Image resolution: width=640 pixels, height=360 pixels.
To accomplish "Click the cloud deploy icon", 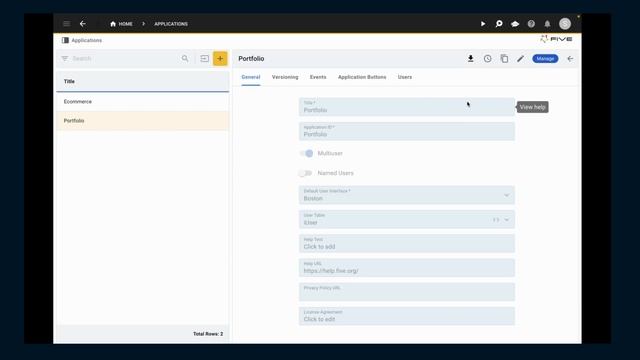I will [515, 24].
